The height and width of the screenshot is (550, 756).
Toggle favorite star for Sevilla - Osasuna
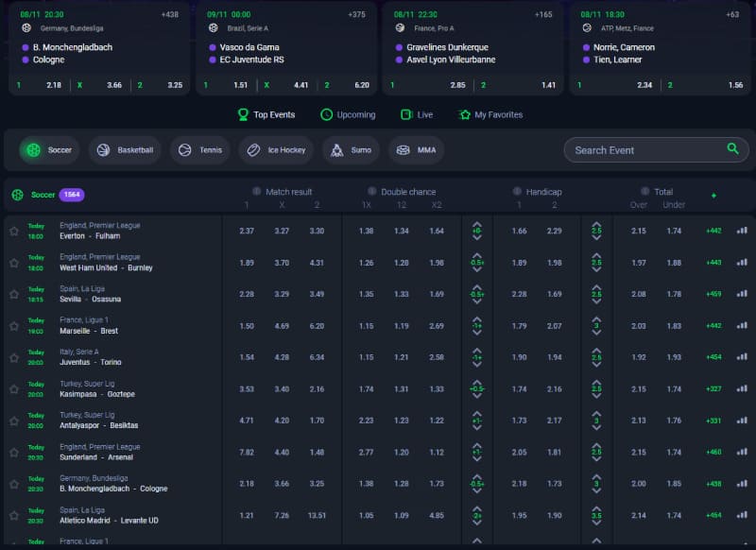tap(13, 294)
